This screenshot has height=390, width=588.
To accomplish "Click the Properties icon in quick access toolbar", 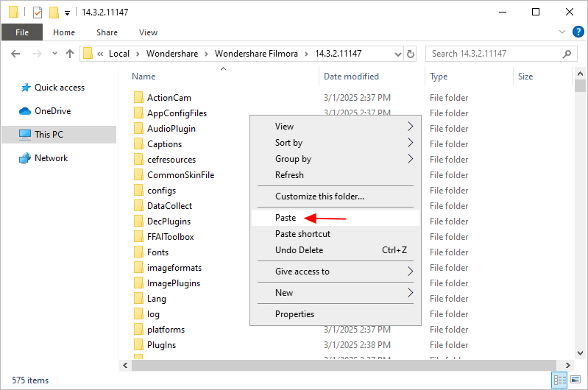I will (38, 13).
